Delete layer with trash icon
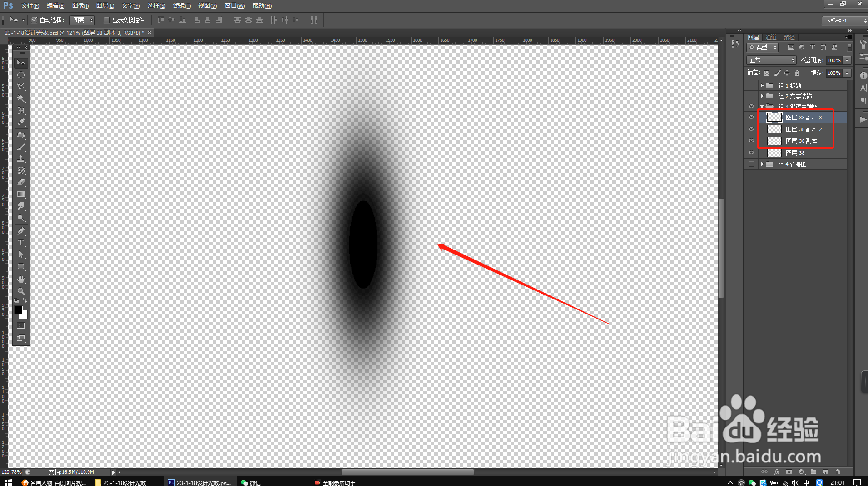Screen dimensions: 868x486 (838, 472)
